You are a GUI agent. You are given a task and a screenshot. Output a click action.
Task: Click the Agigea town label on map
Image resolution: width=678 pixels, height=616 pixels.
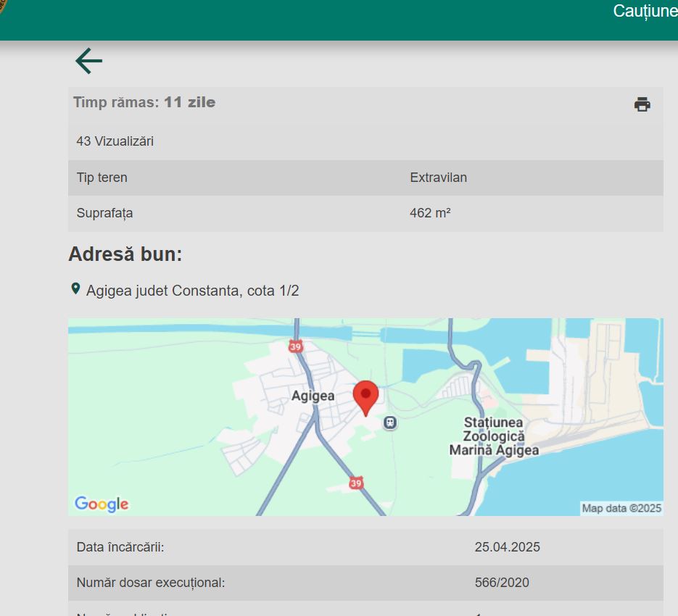(x=313, y=396)
